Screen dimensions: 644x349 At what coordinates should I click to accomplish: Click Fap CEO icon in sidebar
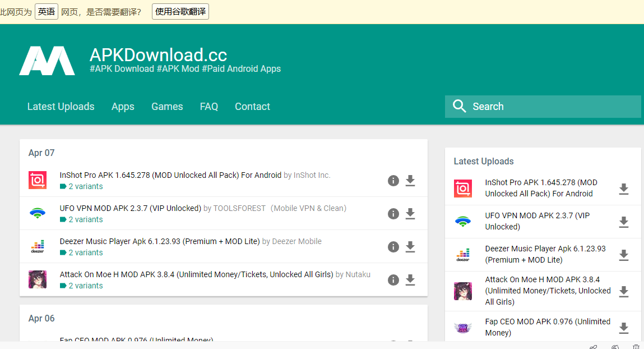(x=463, y=328)
